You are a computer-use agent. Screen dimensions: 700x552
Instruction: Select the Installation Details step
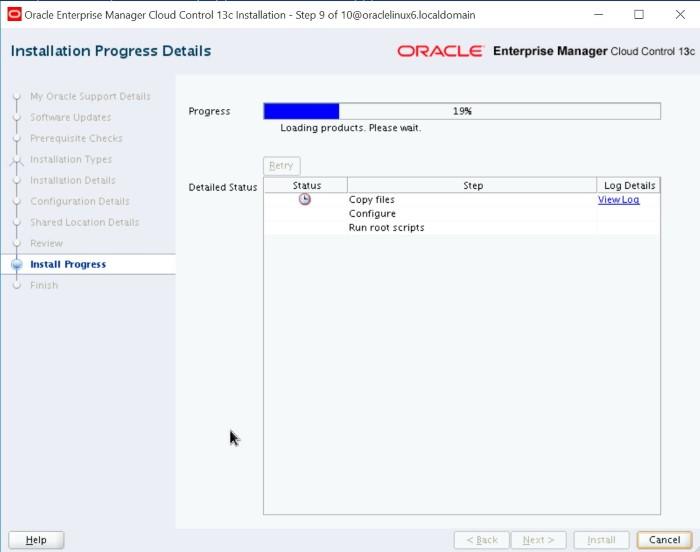tap(73, 180)
